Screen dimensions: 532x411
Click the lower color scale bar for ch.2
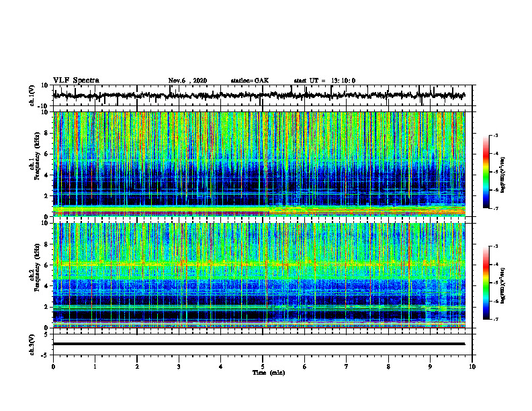pos(486,283)
